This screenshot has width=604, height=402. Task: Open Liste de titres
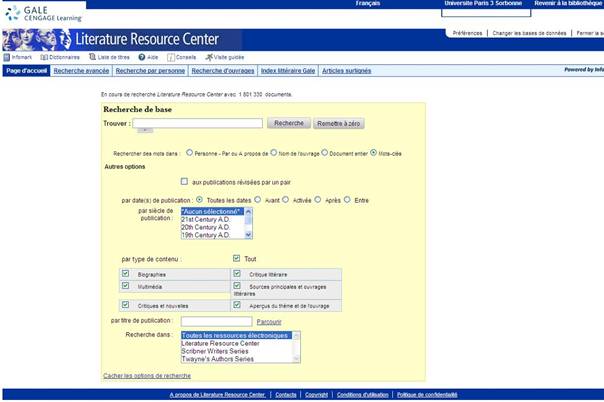coord(109,57)
